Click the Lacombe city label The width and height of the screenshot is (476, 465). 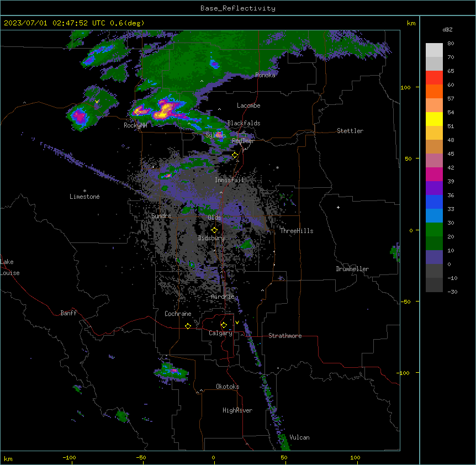pos(248,105)
